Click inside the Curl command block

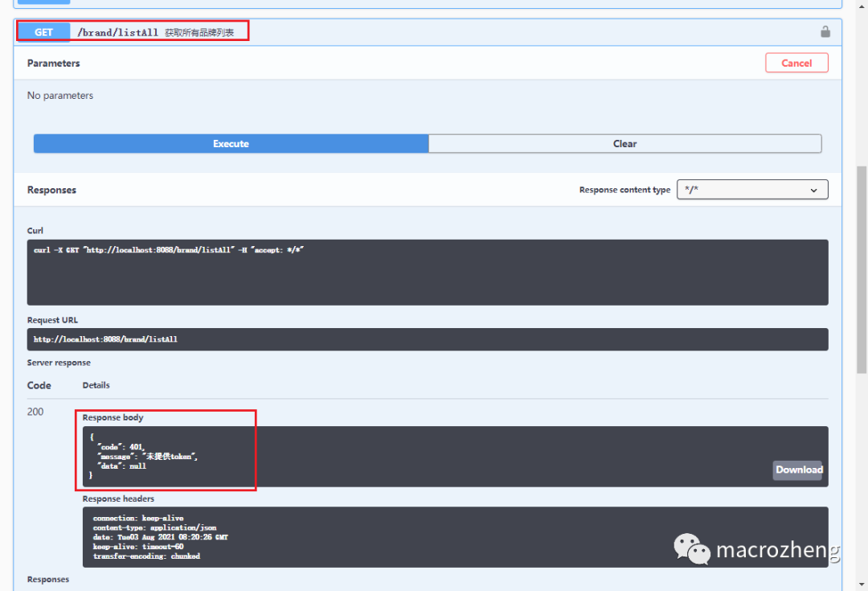[x=428, y=273]
